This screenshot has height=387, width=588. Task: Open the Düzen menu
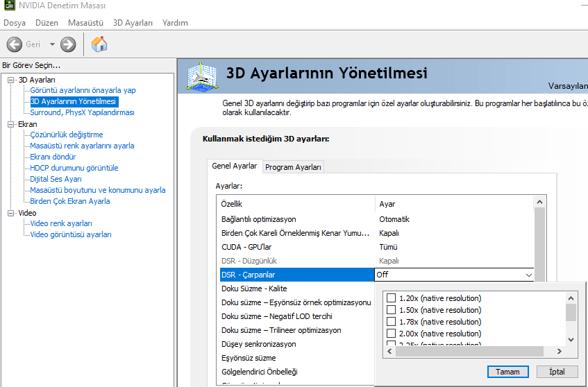click(x=47, y=23)
